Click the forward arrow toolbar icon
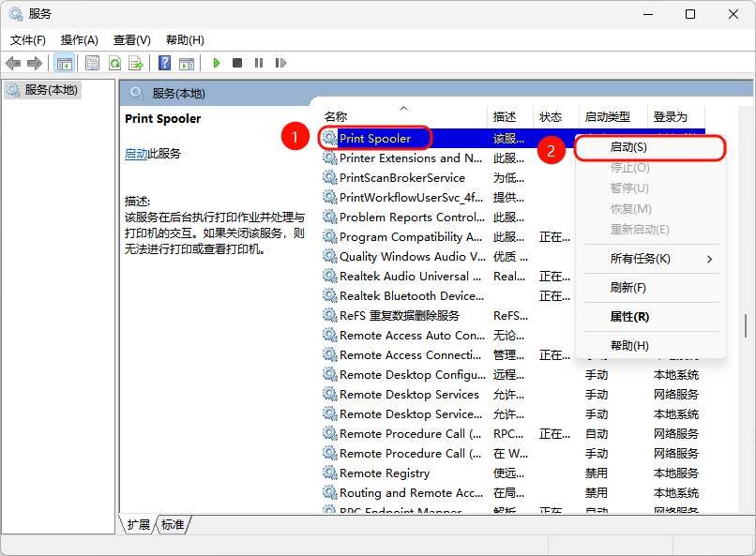The height and width of the screenshot is (556, 756). point(35,63)
